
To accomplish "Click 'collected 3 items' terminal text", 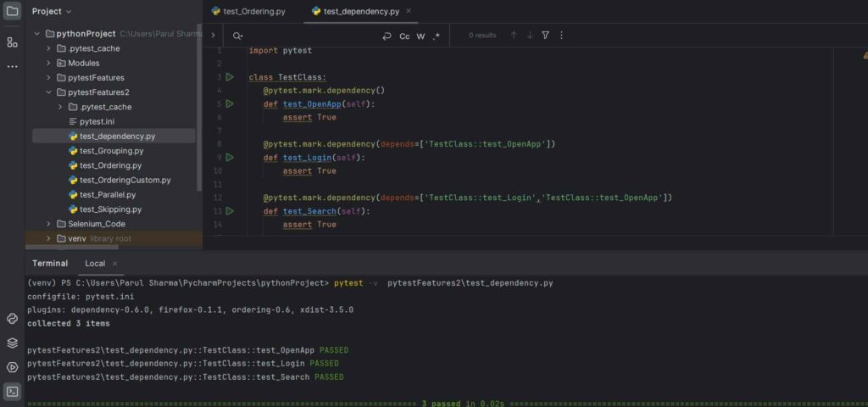I will [68, 323].
